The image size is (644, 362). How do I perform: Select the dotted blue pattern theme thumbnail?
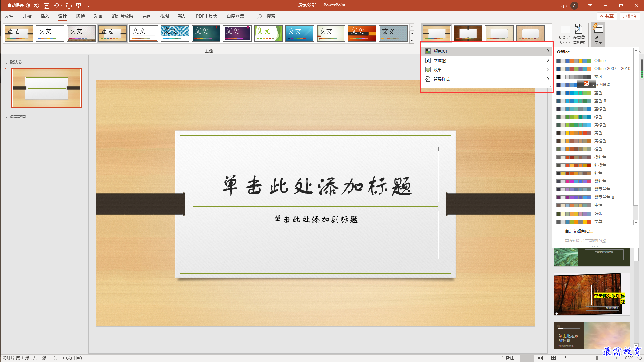[175, 33]
